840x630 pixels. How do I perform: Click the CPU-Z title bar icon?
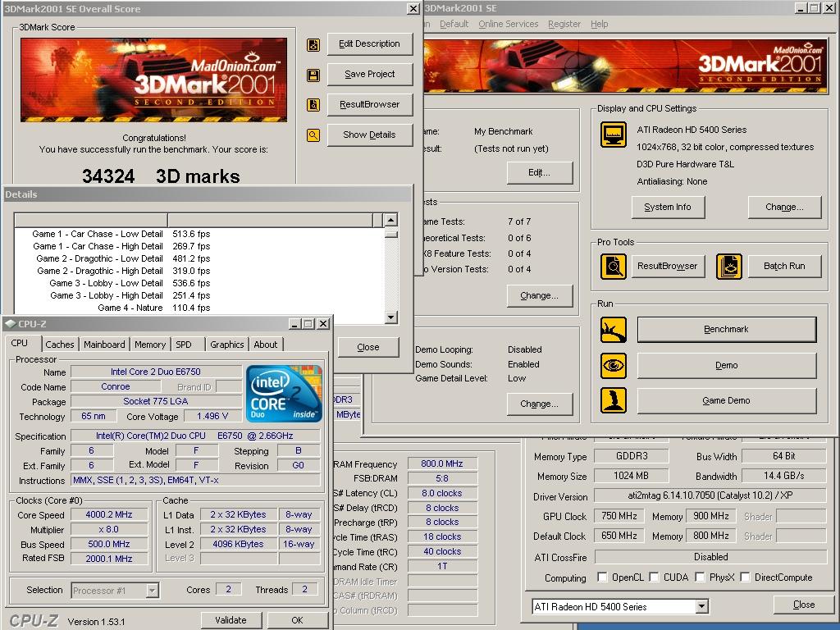point(10,323)
